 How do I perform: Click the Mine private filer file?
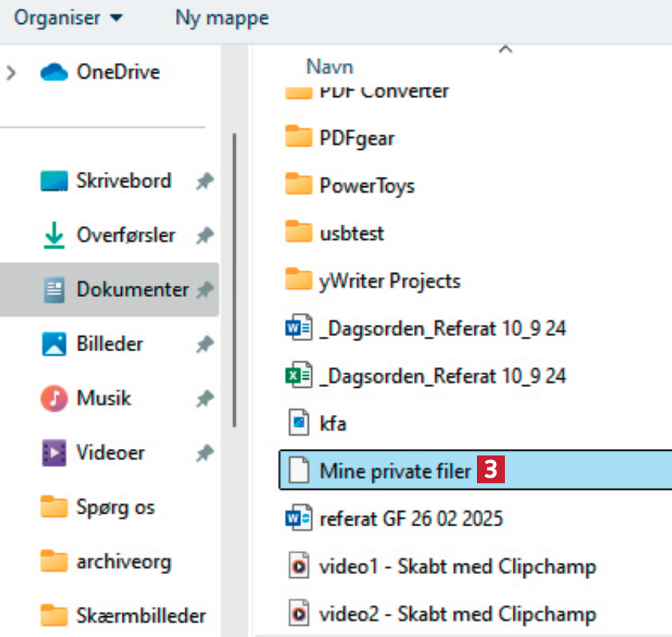[395, 471]
